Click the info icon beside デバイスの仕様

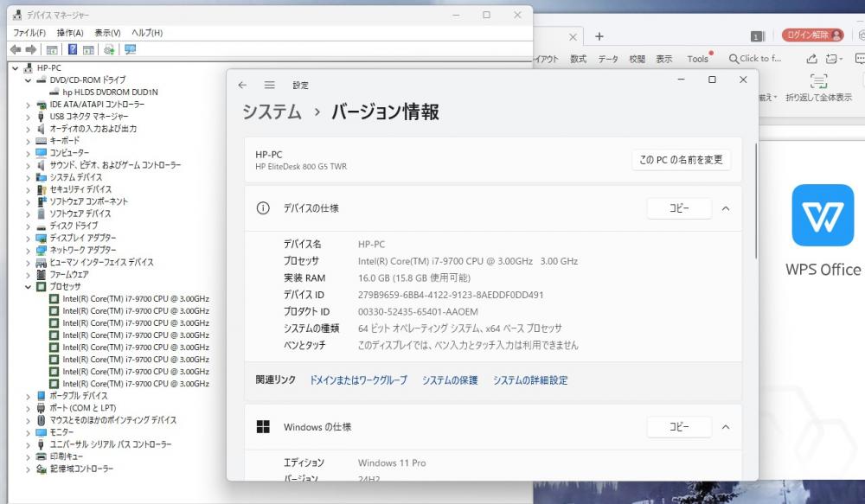pyautogui.click(x=263, y=207)
